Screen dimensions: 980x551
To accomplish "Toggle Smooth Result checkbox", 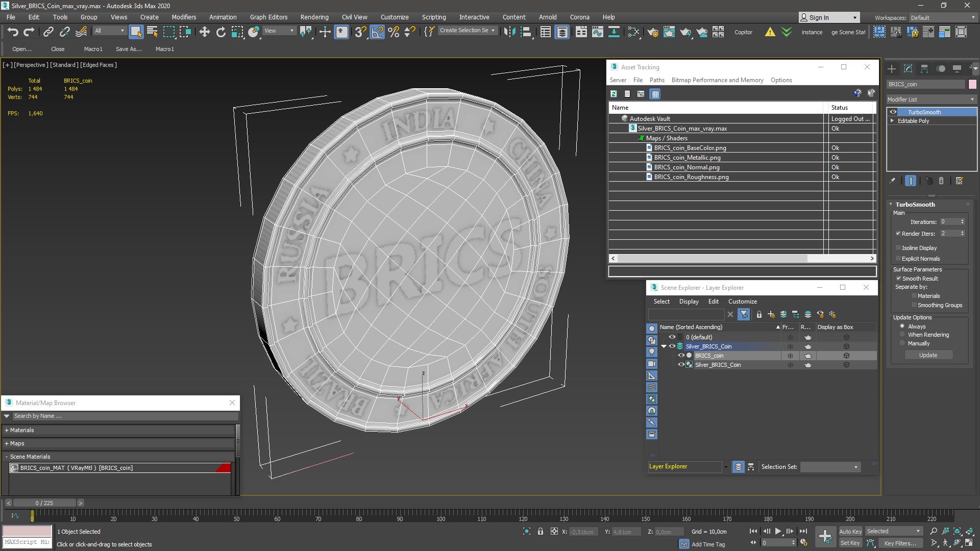I will (899, 278).
